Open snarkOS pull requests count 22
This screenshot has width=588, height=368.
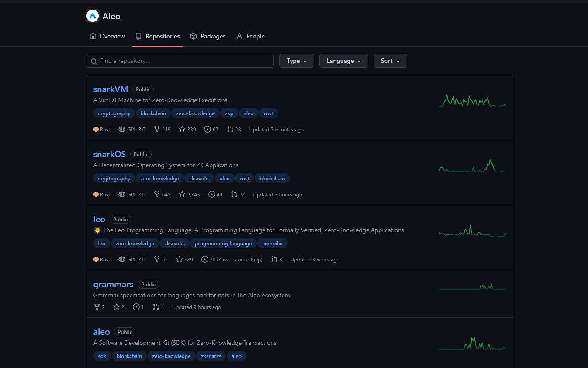[238, 195]
